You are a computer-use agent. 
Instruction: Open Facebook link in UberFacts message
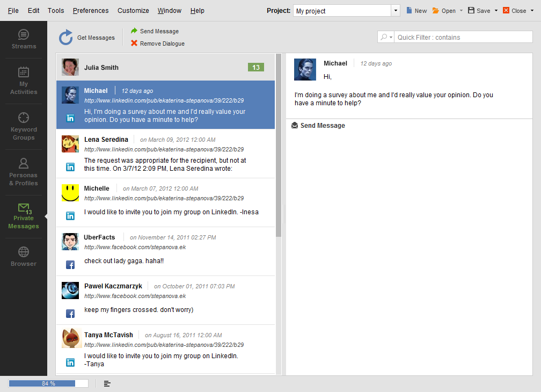135,247
